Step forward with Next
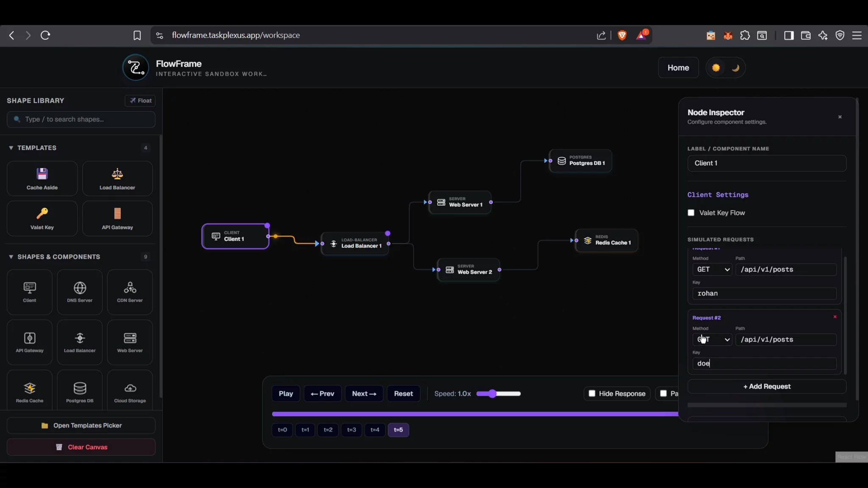The width and height of the screenshot is (868, 488). click(x=364, y=394)
